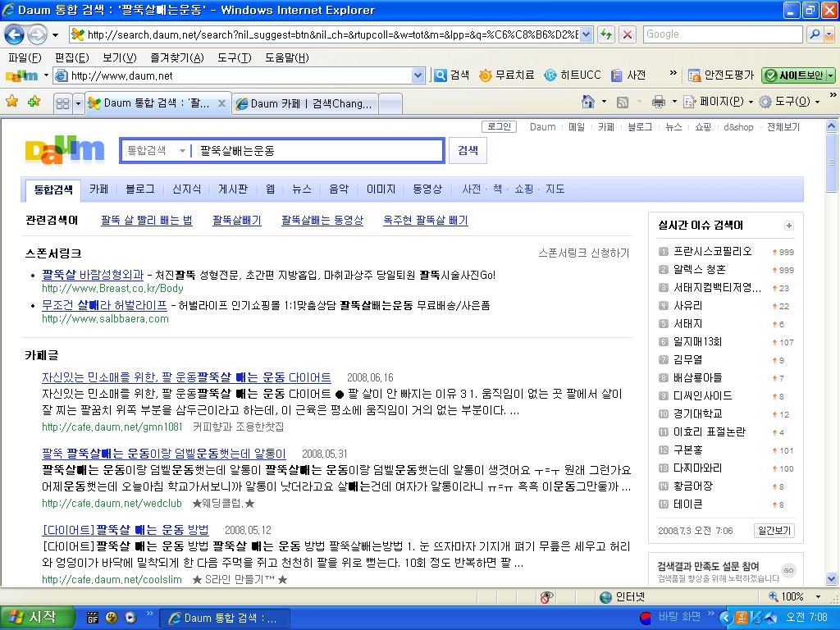Screen dimensions: 840x630
Task: Open the 즐겨찾기(A) menu
Action: (x=177, y=58)
